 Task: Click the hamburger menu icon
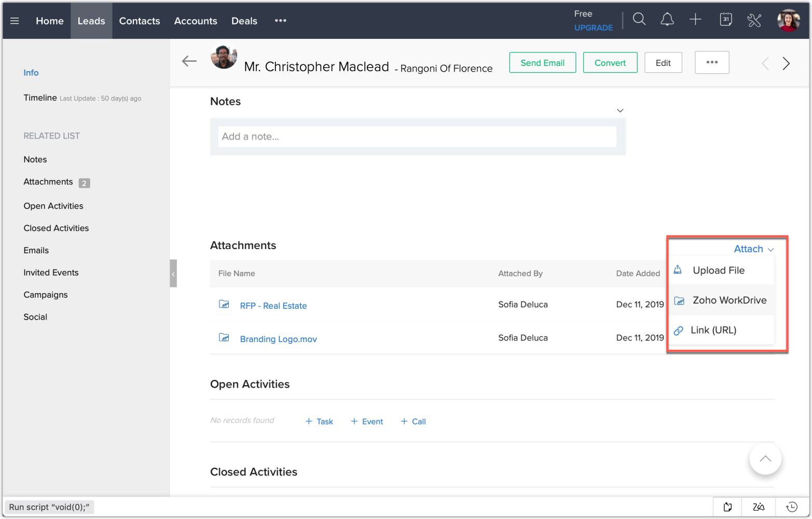15,21
